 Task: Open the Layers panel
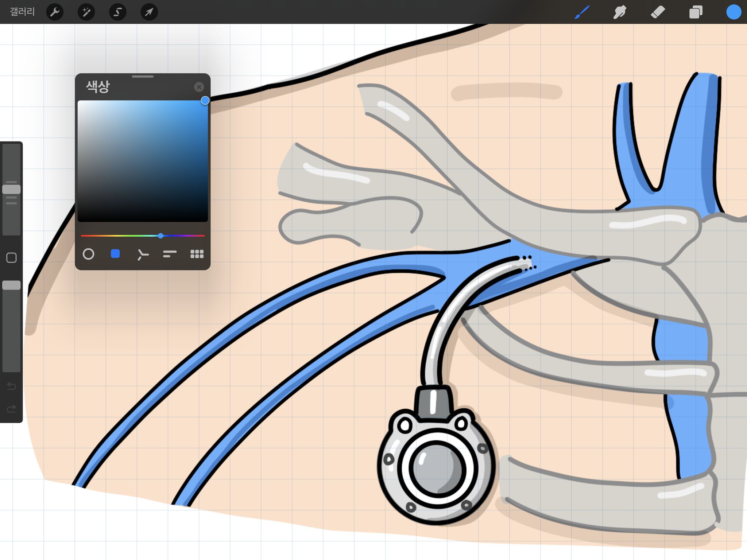tap(696, 12)
